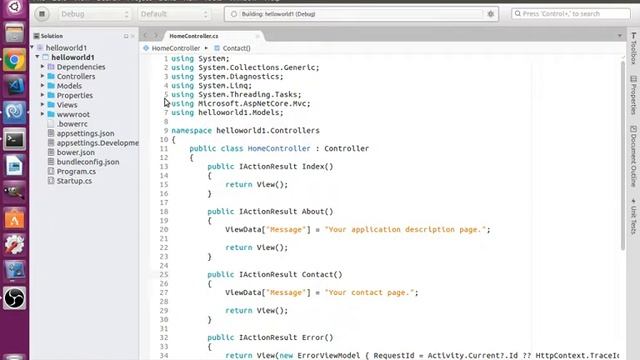Expand the Models folder
640x360 pixels.
(42, 85)
